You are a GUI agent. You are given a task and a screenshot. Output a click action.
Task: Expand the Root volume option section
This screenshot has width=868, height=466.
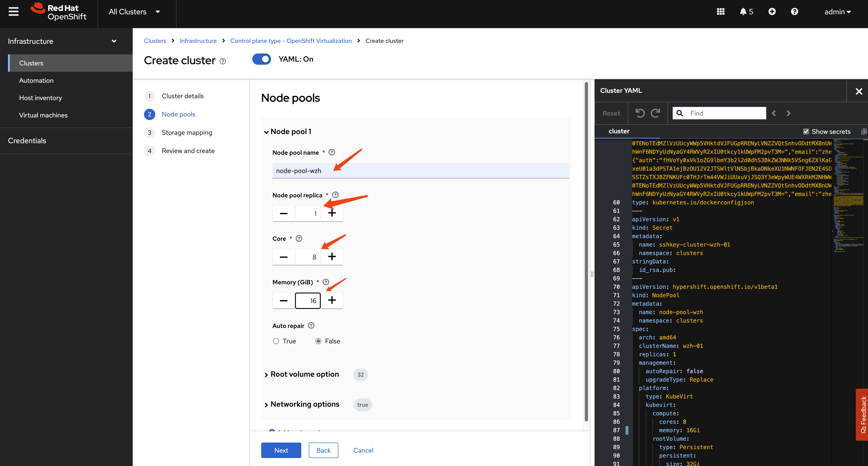[x=304, y=374]
